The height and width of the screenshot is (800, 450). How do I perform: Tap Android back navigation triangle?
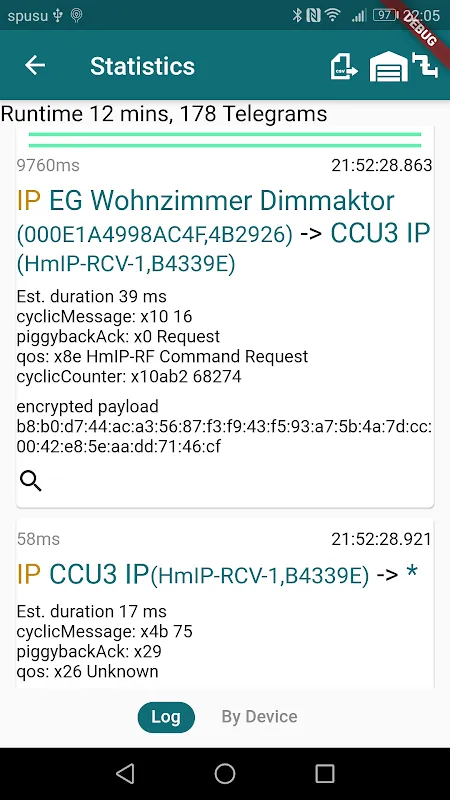pos(125,773)
